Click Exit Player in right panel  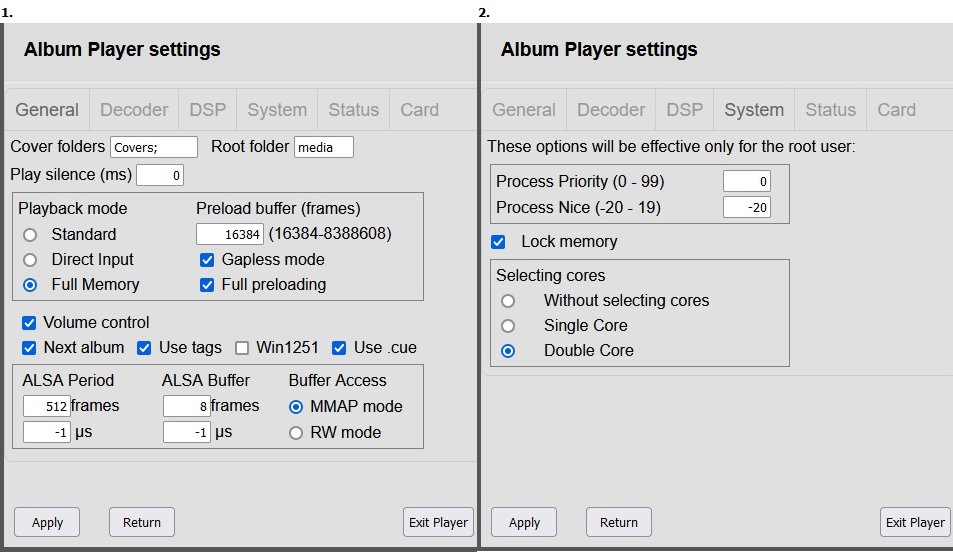(x=915, y=522)
